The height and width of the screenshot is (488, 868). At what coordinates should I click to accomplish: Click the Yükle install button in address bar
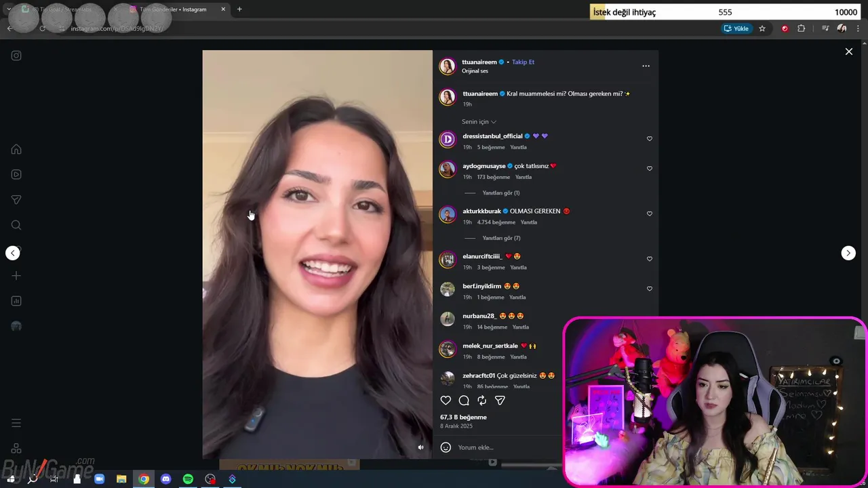(x=736, y=28)
